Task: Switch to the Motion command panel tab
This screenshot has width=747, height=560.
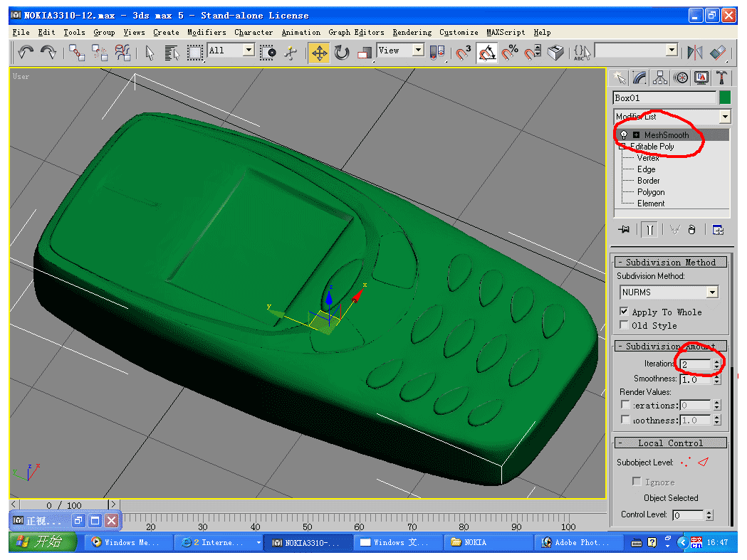Action: (681, 78)
